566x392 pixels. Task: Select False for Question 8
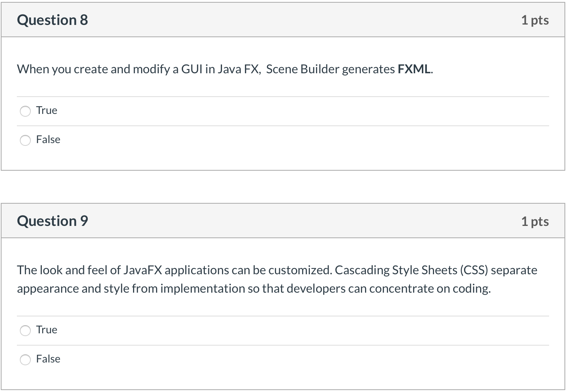click(x=25, y=140)
